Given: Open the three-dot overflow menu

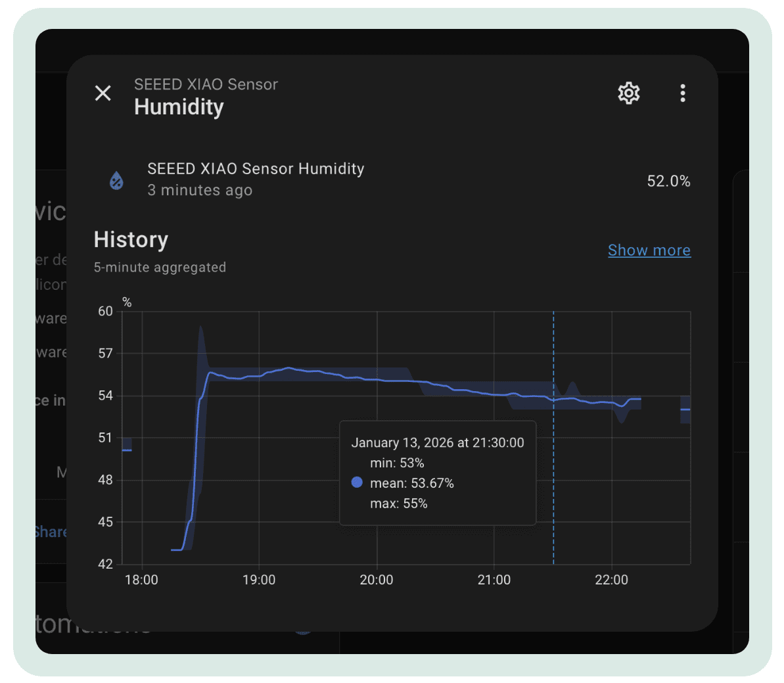Looking at the screenshot, I should [683, 93].
